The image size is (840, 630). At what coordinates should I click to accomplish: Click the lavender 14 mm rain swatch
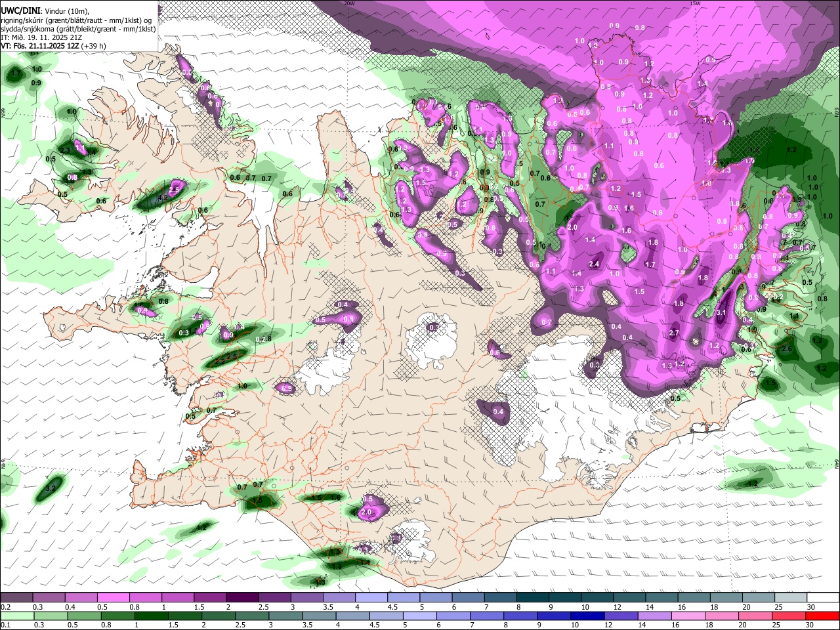(655, 616)
